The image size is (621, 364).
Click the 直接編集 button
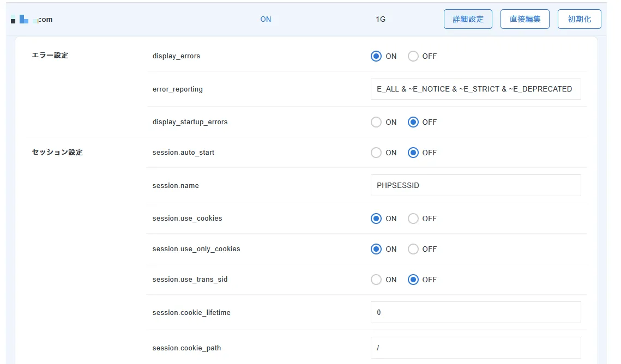(524, 19)
